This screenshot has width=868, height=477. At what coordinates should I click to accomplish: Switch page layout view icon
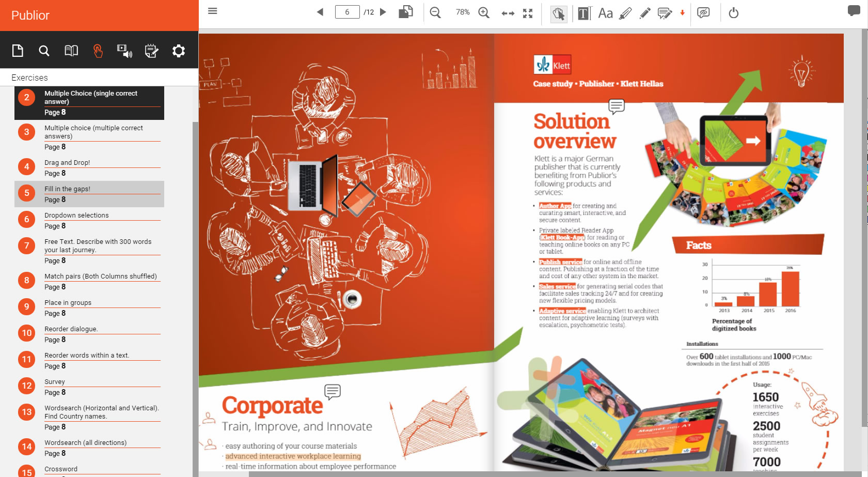click(x=406, y=12)
